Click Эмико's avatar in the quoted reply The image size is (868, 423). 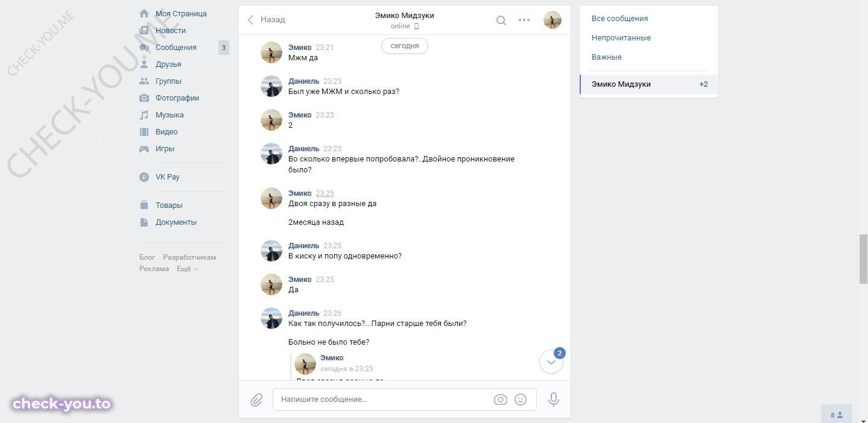(x=305, y=364)
